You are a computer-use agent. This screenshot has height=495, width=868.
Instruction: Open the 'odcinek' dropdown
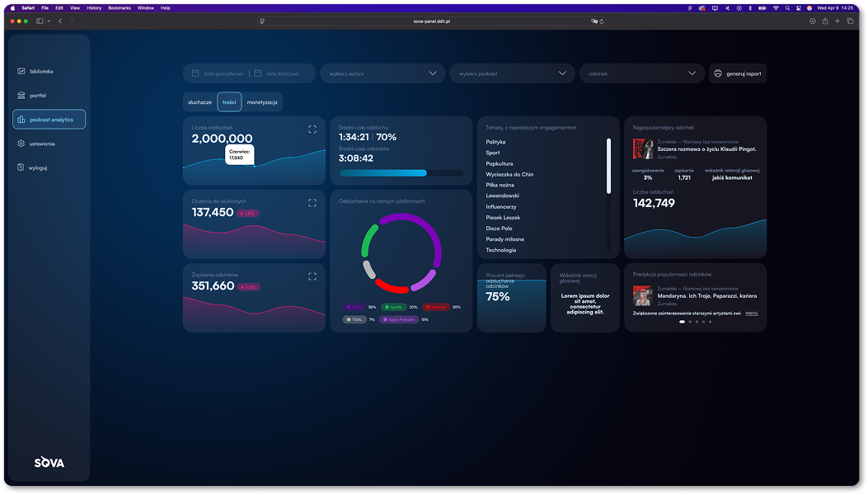pyautogui.click(x=641, y=73)
